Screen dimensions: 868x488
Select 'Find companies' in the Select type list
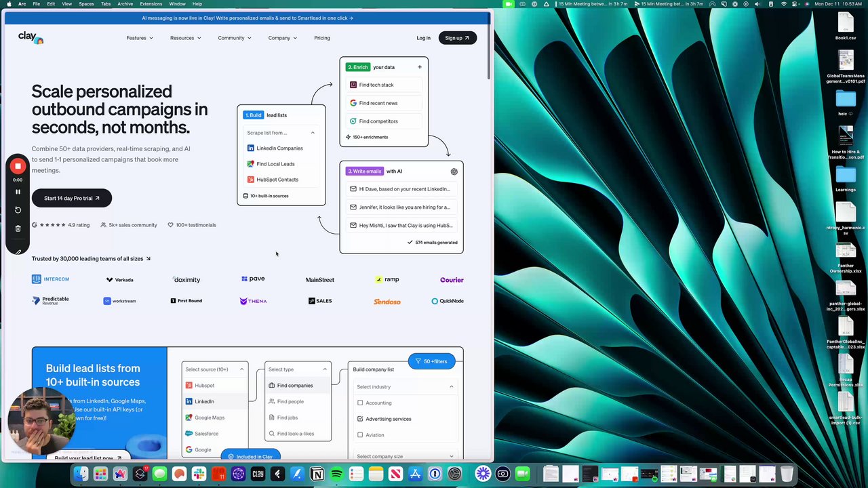coord(298,385)
